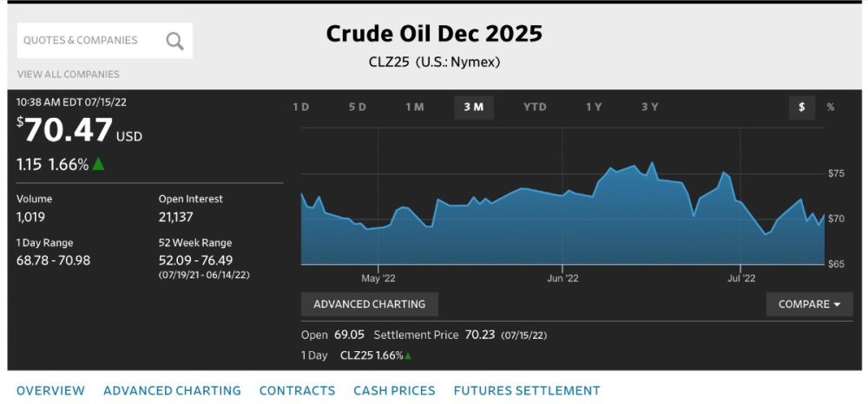This screenshot has width=868, height=404.
Task: Click the search magnifier icon
Action: point(175,41)
